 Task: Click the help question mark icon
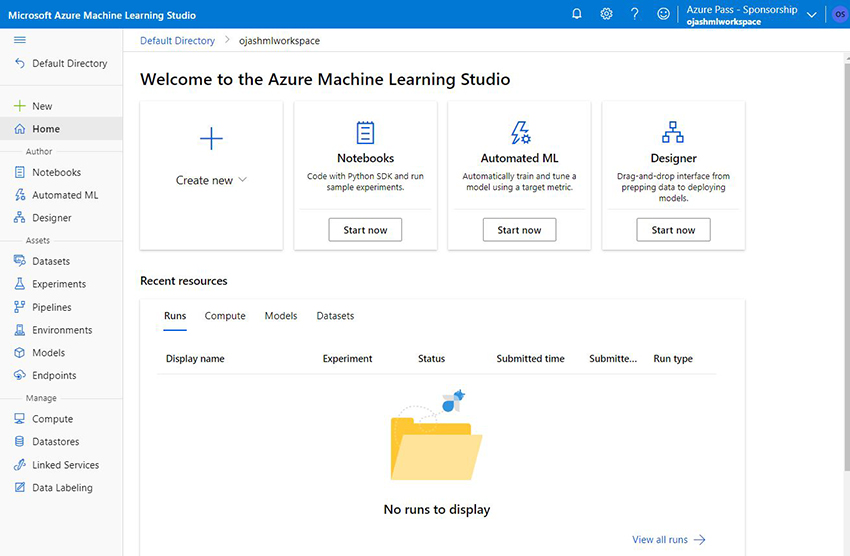pyautogui.click(x=634, y=14)
